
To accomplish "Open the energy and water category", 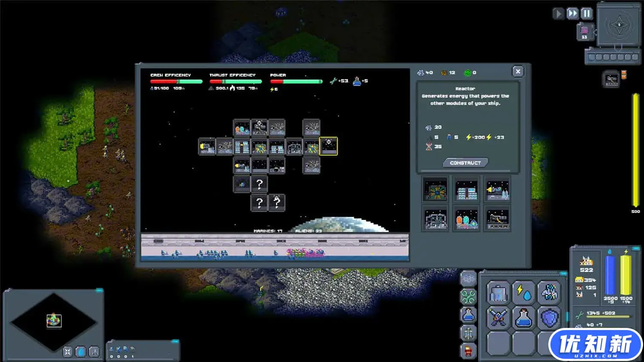I will (x=524, y=292).
